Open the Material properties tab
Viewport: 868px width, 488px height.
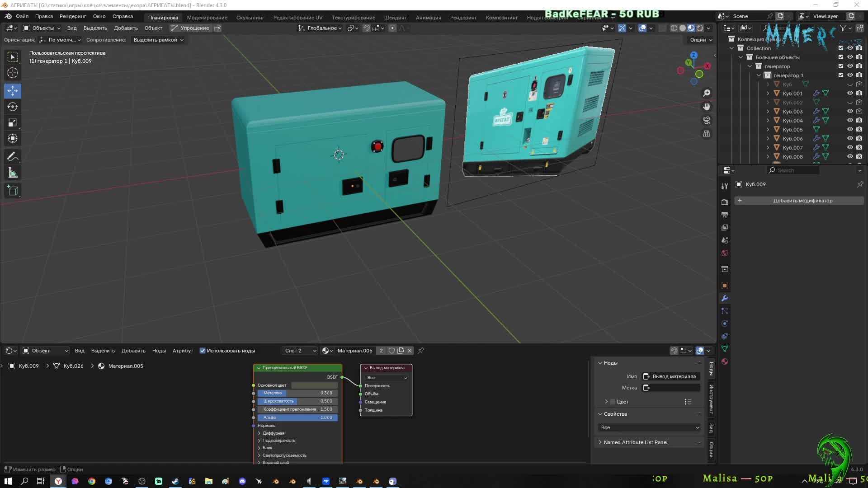(725, 361)
